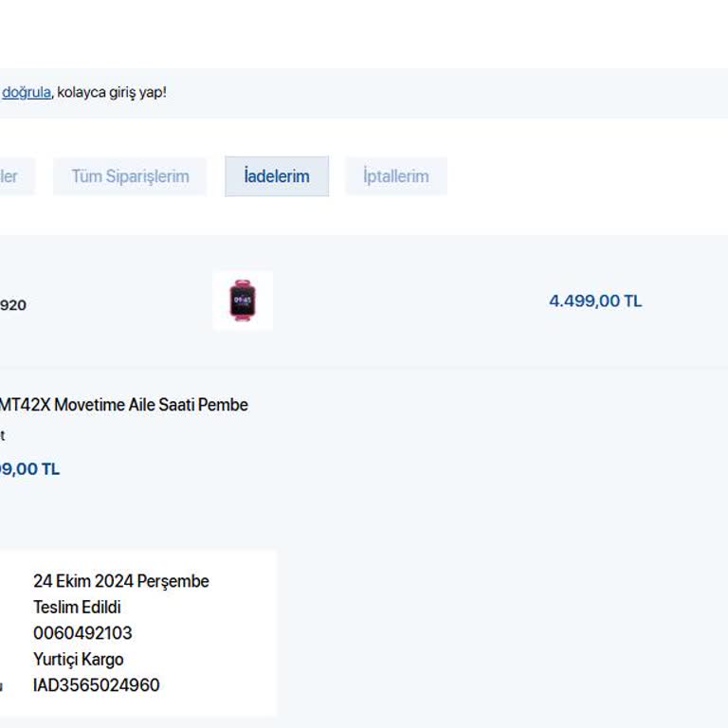Open the MT42X Movetime Aile Saati Pembe product

123,405
